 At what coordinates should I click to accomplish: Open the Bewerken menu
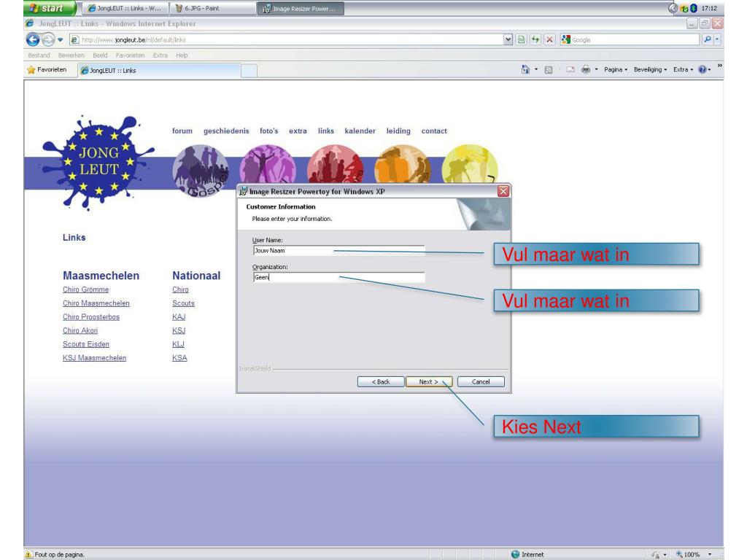point(71,55)
